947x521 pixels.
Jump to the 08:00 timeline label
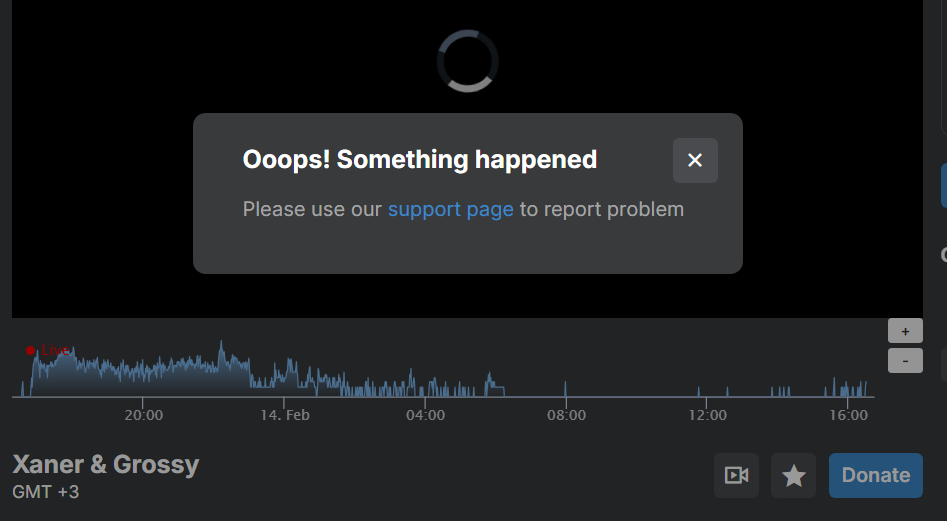566,415
